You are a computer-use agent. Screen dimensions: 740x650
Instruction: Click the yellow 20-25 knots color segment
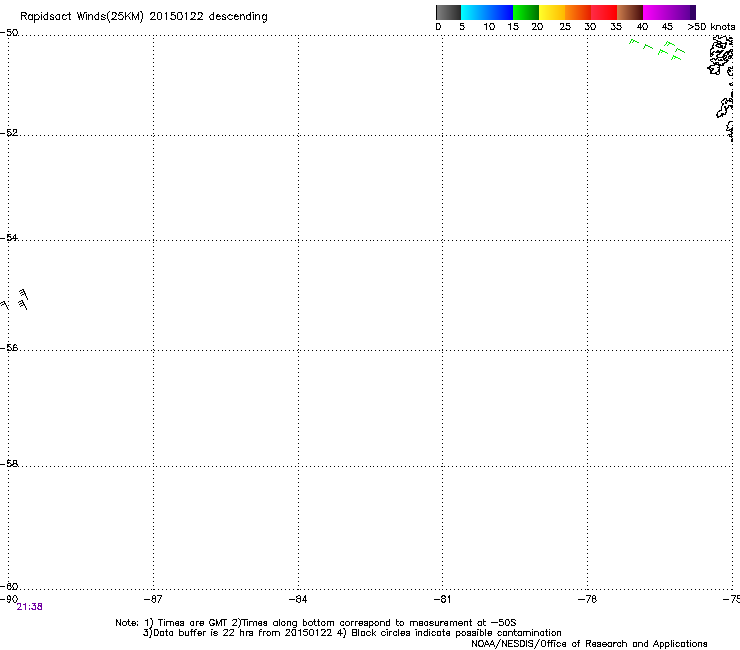tap(552, 12)
